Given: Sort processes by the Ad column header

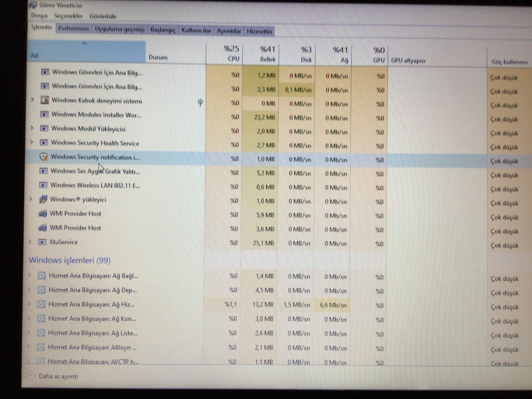Looking at the screenshot, I should (x=86, y=52).
